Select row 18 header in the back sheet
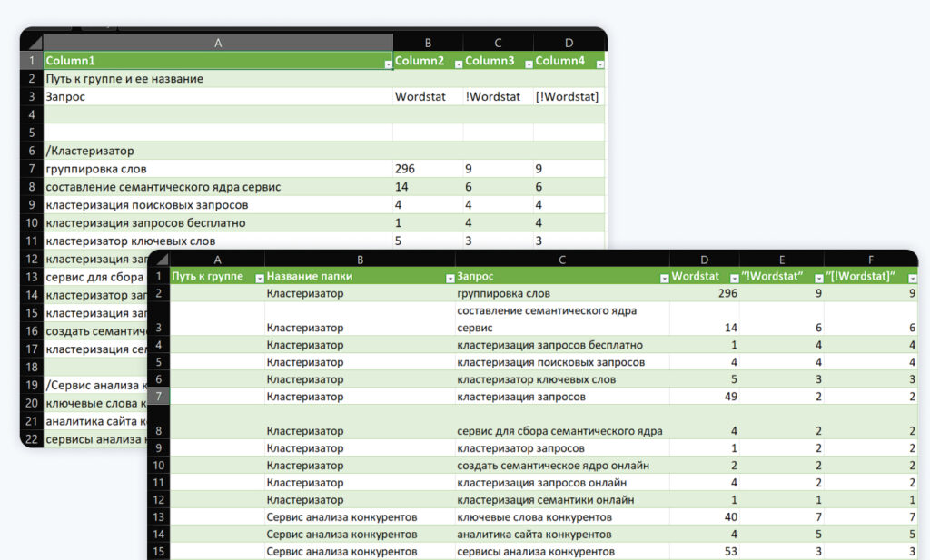Viewport: 930px width, 560px height. click(32, 367)
